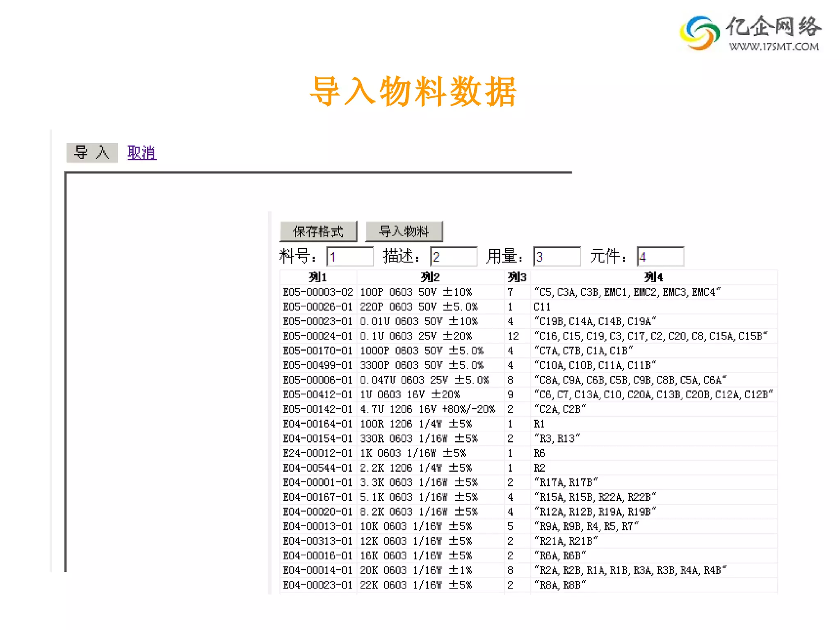
Task: Focus the 元件 input field
Action: coord(660,256)
